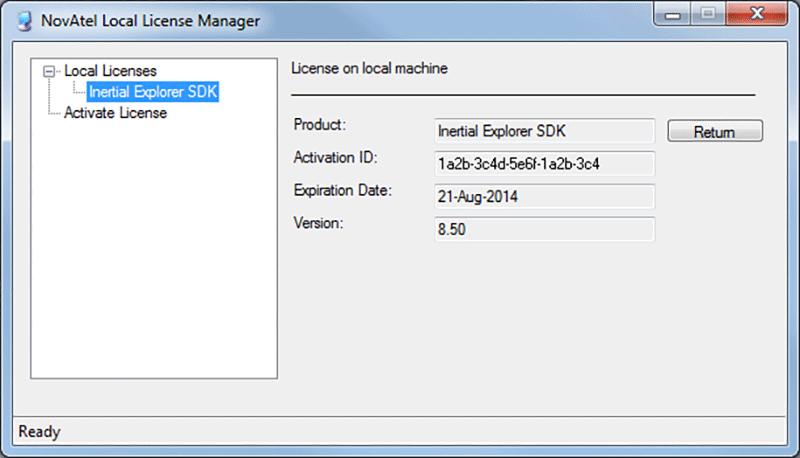800x458 pixels.
Task: Click into the Activation ID field
Action: tap(544, 164)
